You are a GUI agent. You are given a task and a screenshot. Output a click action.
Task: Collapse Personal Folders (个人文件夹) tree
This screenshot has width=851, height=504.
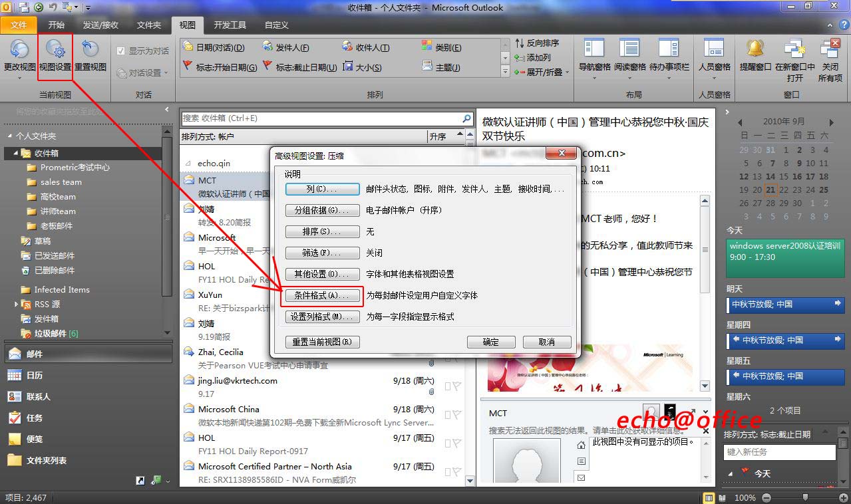click(x=10, y=136)
